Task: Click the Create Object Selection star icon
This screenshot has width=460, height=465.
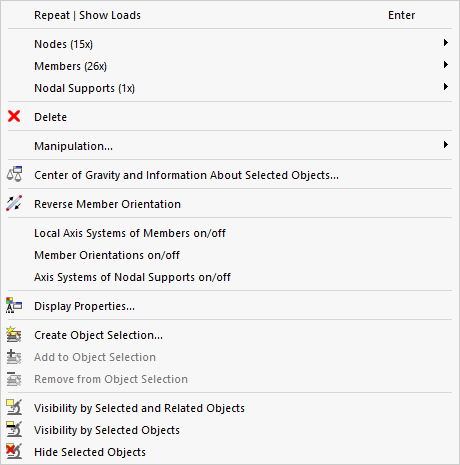Action: pos(14,334)
